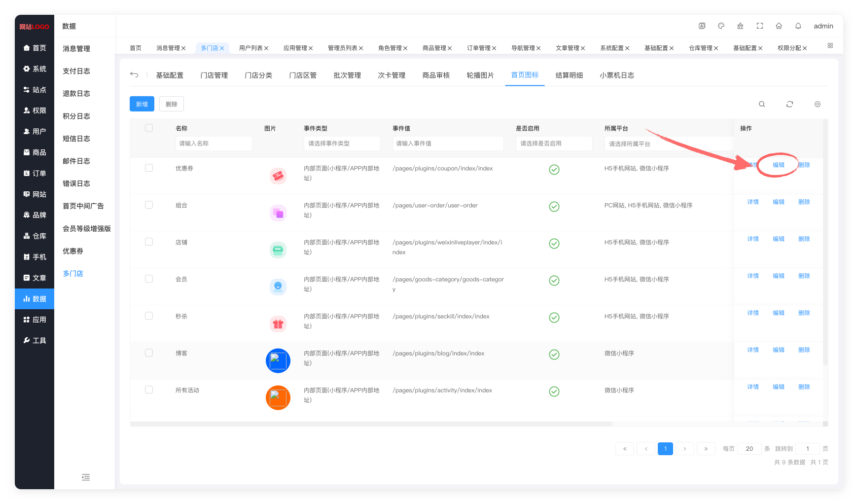
Task: Click the theme palette icon in header
Action: pos(721,26)
